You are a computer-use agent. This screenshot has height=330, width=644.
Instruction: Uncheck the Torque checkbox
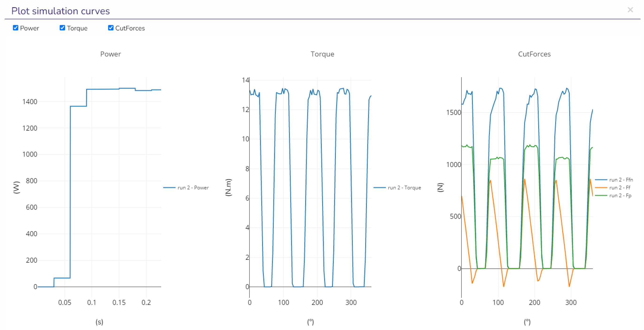62,28
